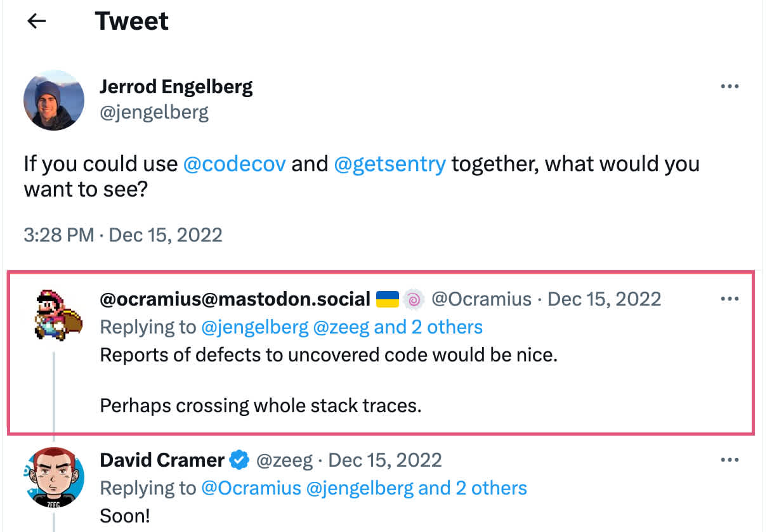Open Jerrod Engelberg's profile picture
The image size is (779, 532).
(x=54, y=100)
